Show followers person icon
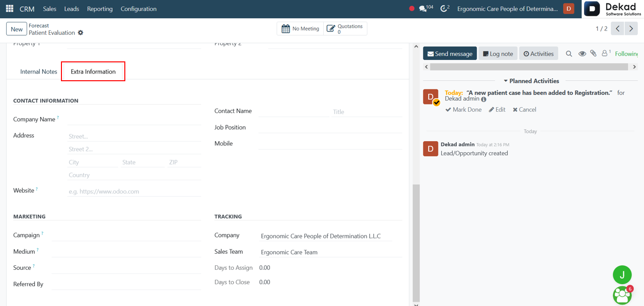The height and width of the screenshot is (306, 644). (606, 53)
